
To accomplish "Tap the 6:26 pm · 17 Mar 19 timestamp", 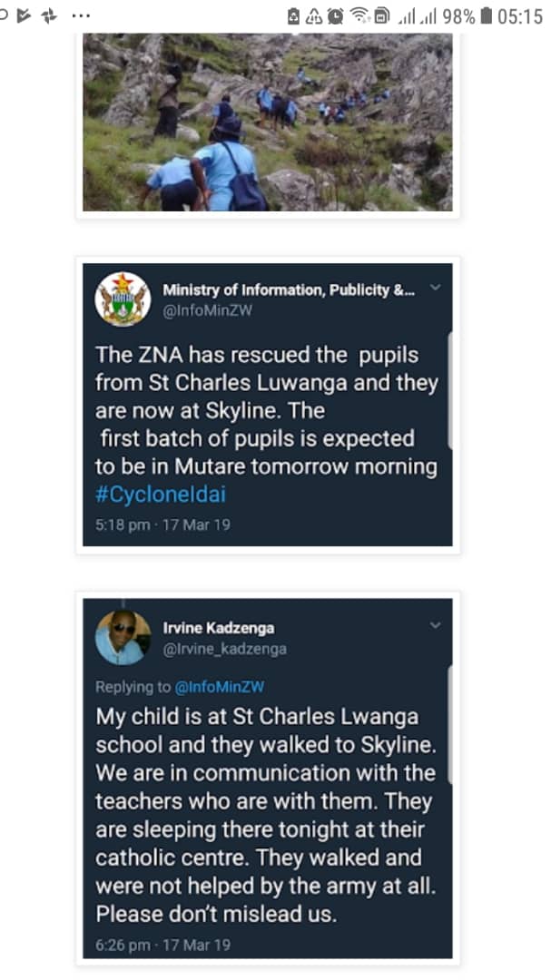I will (162, 945).
